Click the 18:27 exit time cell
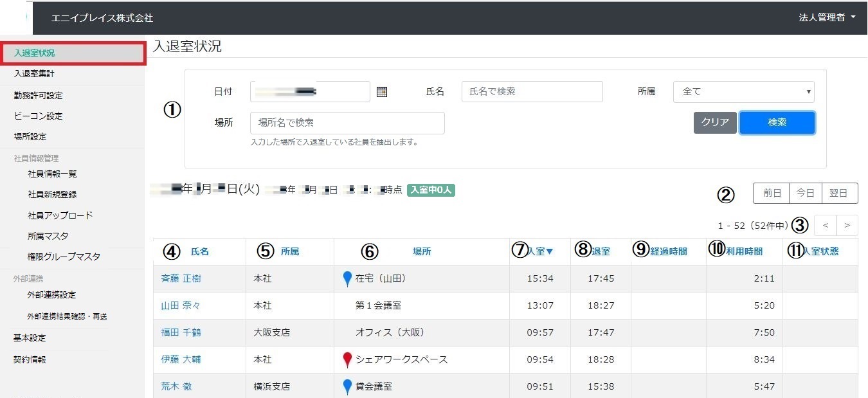868x398 pixels. point(601,306)
